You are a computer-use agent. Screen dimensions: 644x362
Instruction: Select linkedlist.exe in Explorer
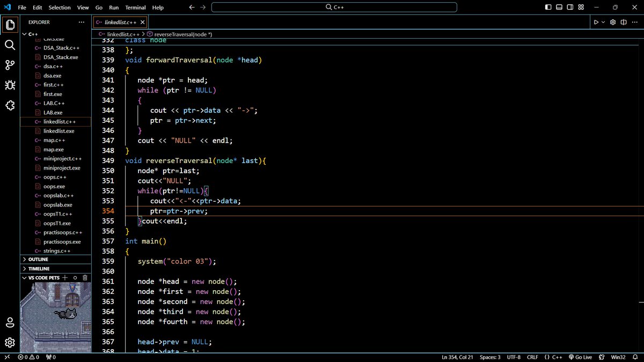pos(56,131)
